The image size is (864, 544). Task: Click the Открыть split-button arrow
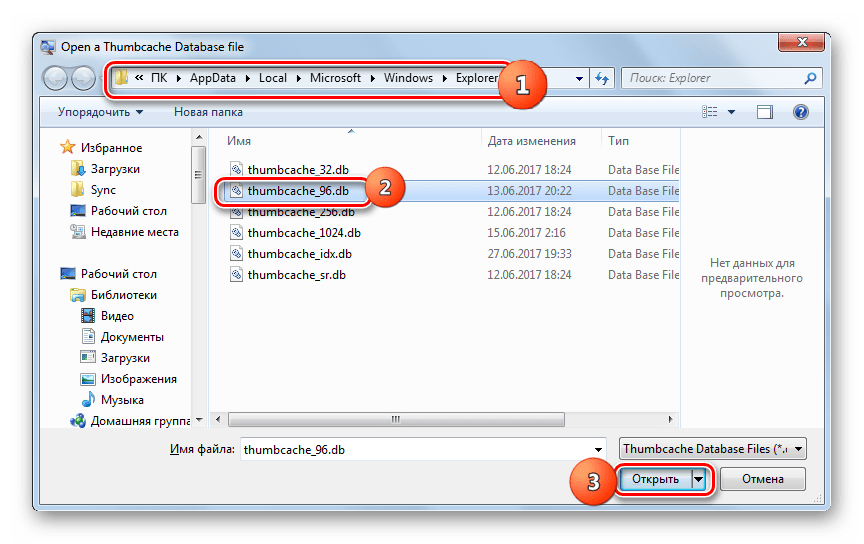point(699,480)
